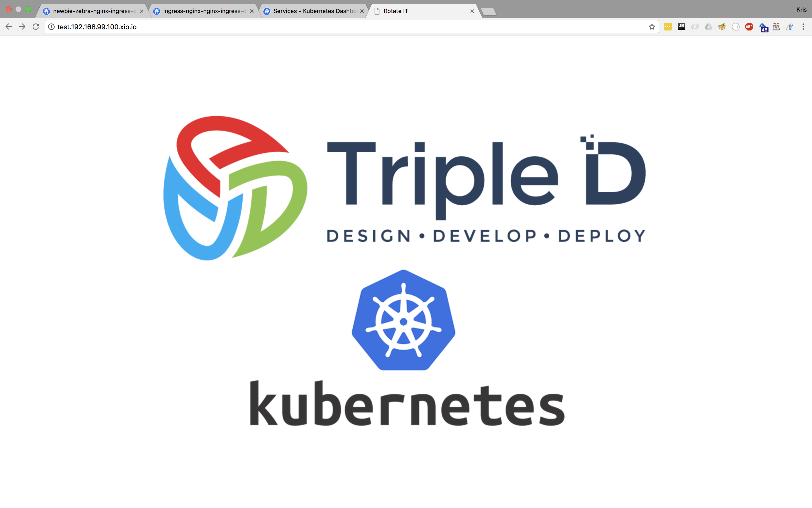Image resolution: width=812 pixels, height=508 pixels.
Task: Open the Kris profile button
Action: pyautogui.click(x=801, y=9)
